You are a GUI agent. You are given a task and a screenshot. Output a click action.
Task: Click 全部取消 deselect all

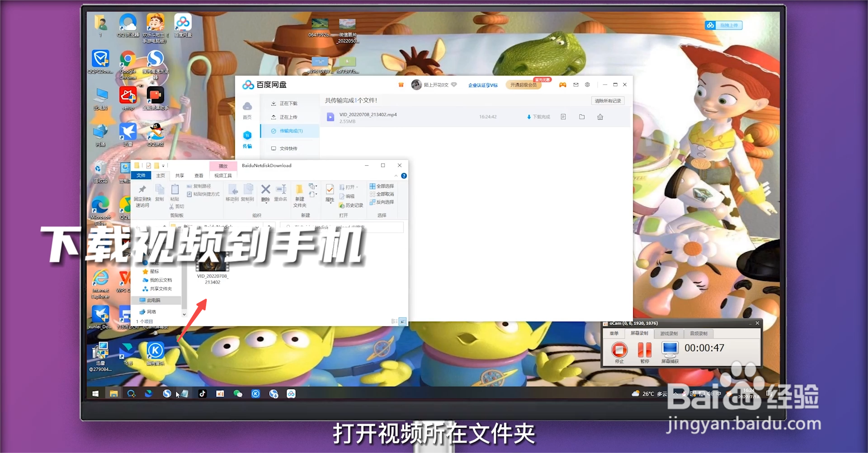(382, 194)
